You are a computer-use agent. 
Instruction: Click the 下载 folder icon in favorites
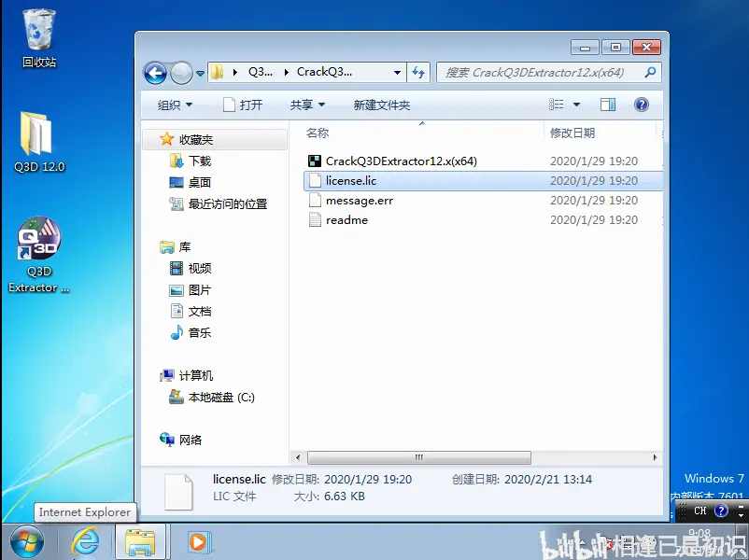pyautogui.click(x=177, y=161)
